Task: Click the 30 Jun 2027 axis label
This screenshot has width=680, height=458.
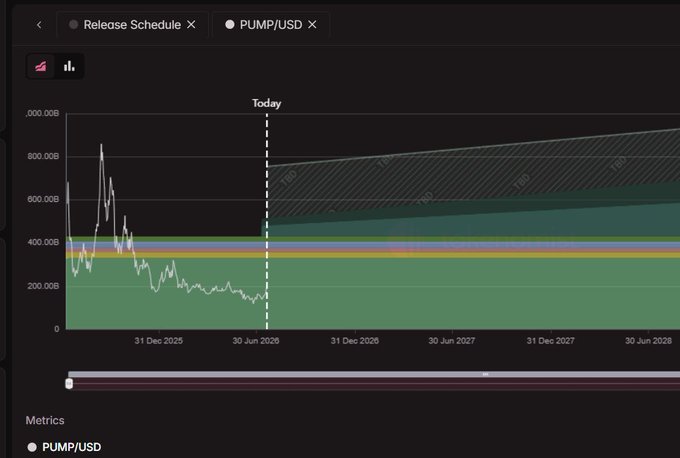Action: [x=452, y=341]
